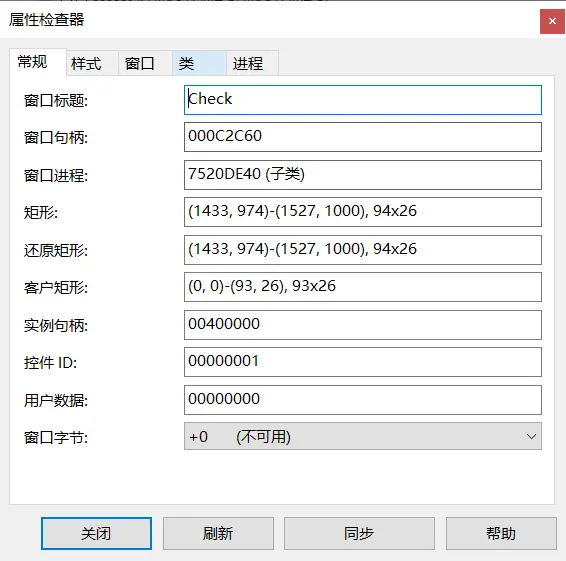This screenshot has width=566, height=561.
Task: Click the 关闭 button
Action: pyautogui.click(x=96, y=534)
